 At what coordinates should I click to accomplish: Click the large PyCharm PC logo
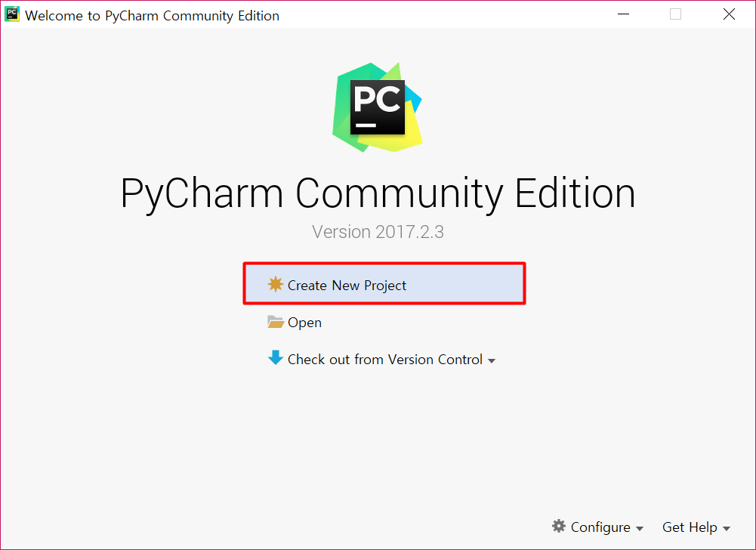click(377, 107)
